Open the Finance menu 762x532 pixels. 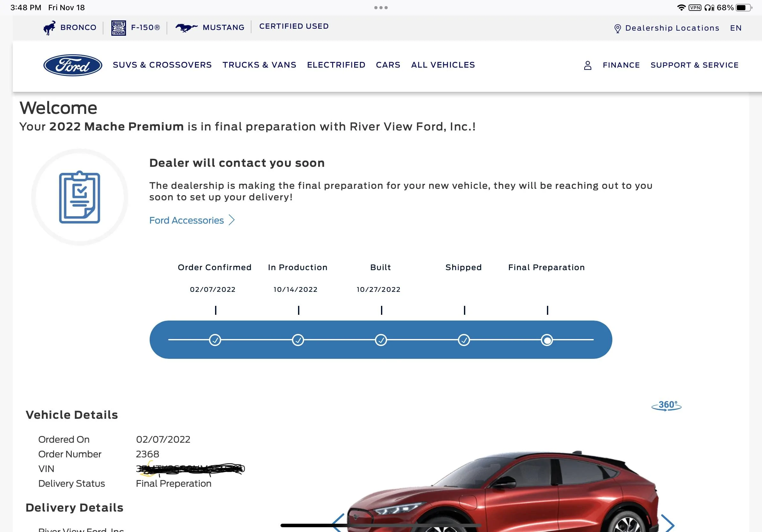pyautogui.click(x=621, y=65)
